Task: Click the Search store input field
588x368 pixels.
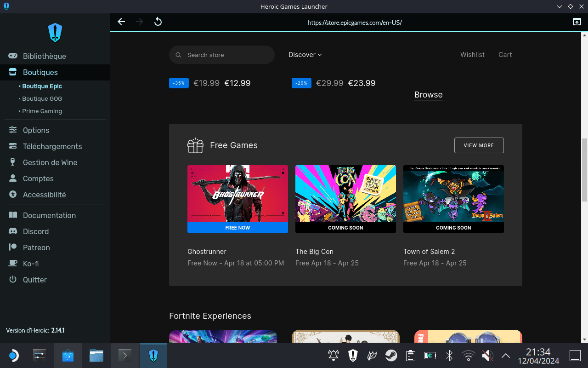Action: (x=222, y=55)
